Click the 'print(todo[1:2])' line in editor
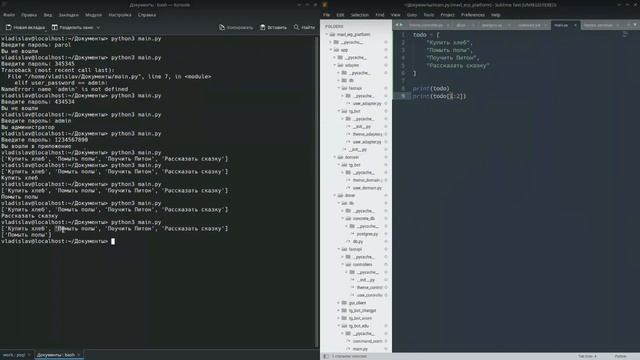The height and width of the screenshot is (360, 640). (439, 96)
